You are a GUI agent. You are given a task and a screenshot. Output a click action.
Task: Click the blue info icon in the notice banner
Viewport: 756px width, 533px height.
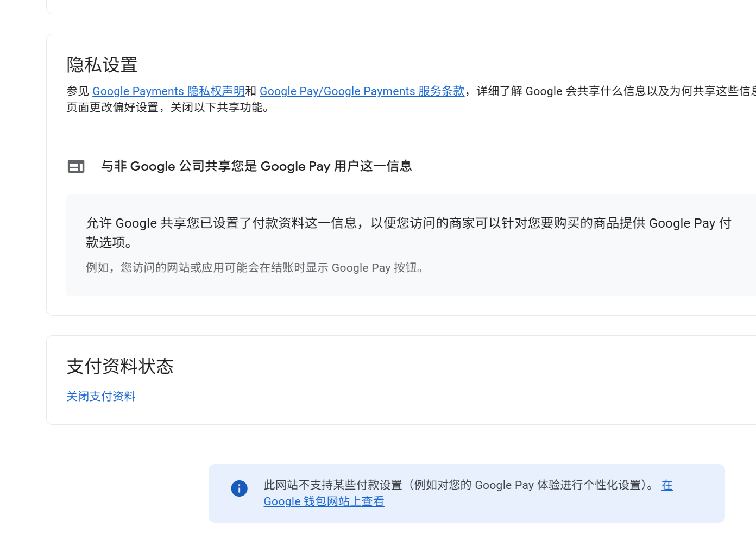click(x=239, y=488)
